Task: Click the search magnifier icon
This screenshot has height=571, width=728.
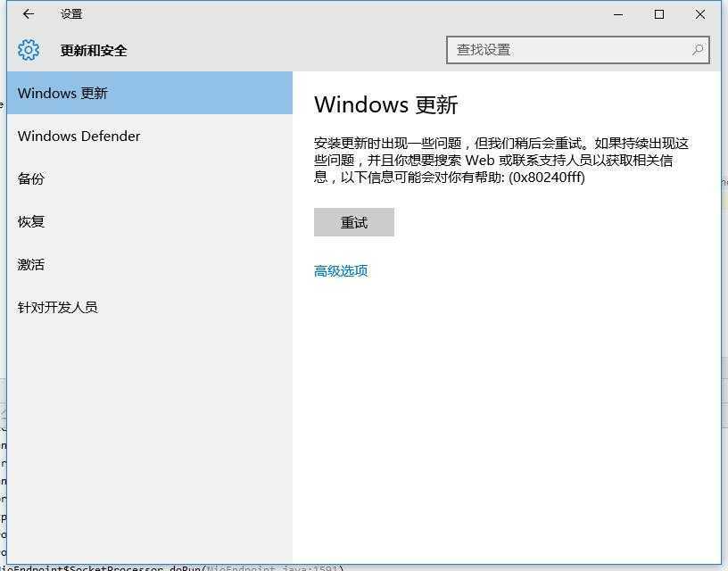Action: point(698,50)
